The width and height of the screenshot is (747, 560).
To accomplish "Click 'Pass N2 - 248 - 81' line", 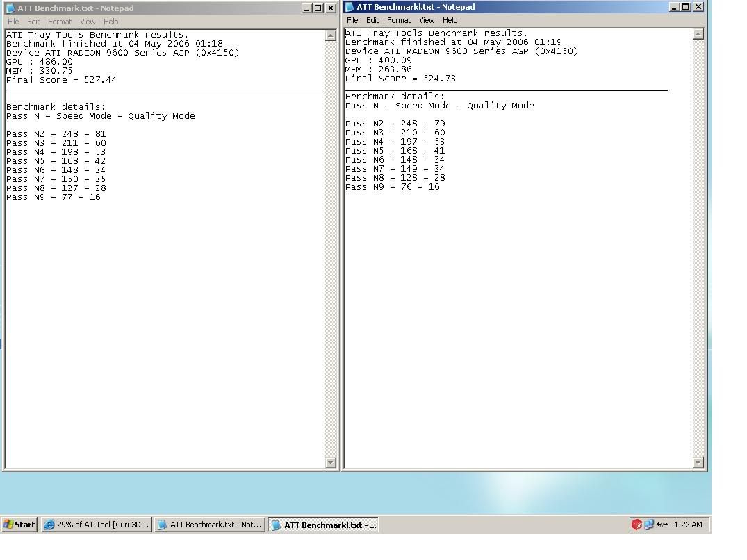I will [56, 134].
